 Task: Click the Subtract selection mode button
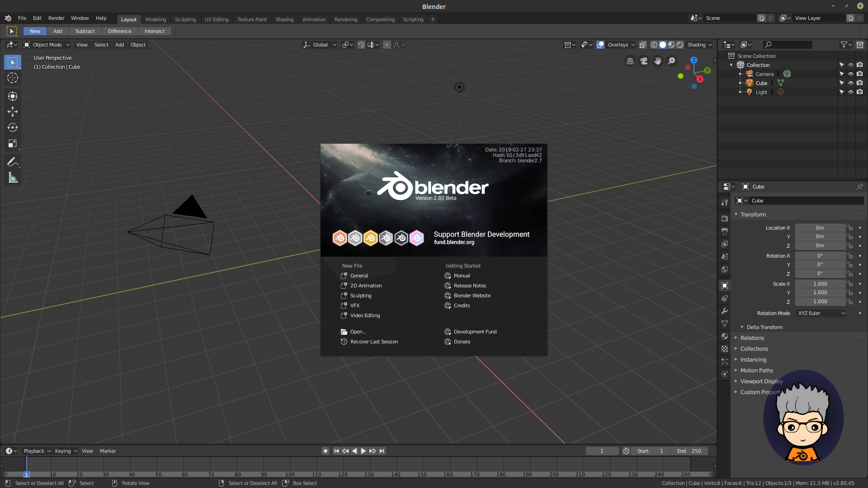pyautogui.click(x=85, y=31)
